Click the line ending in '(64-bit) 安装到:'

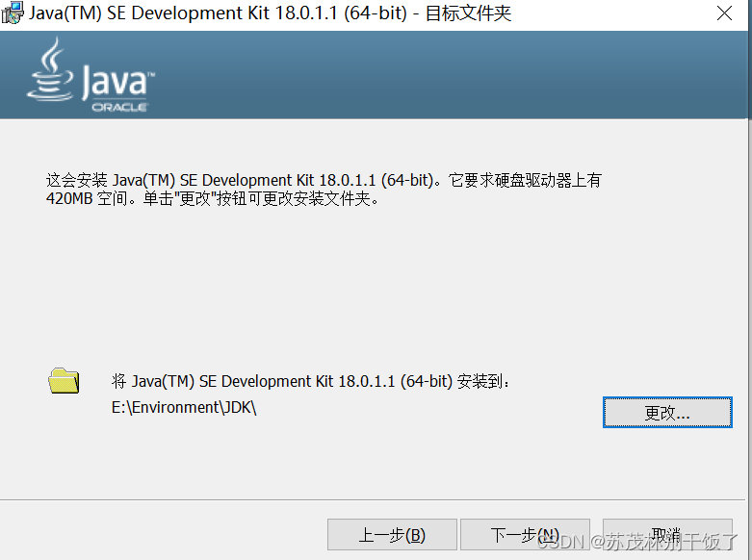coord(310,382)
